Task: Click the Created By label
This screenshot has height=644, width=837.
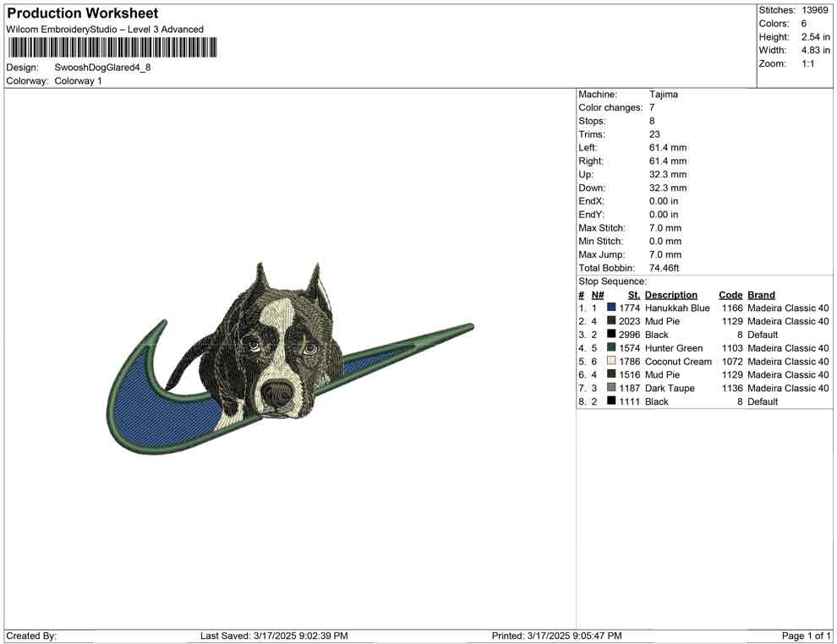Action: pos(31,635)
